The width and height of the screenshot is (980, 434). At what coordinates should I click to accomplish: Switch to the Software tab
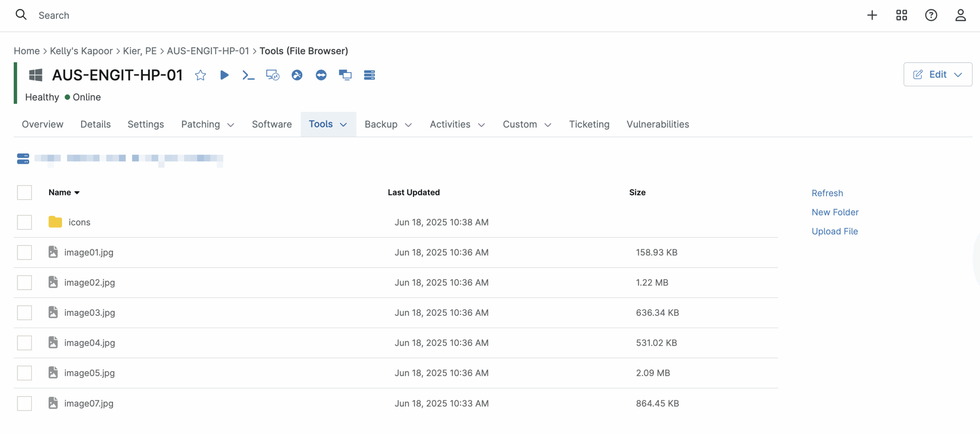[272, 124]
